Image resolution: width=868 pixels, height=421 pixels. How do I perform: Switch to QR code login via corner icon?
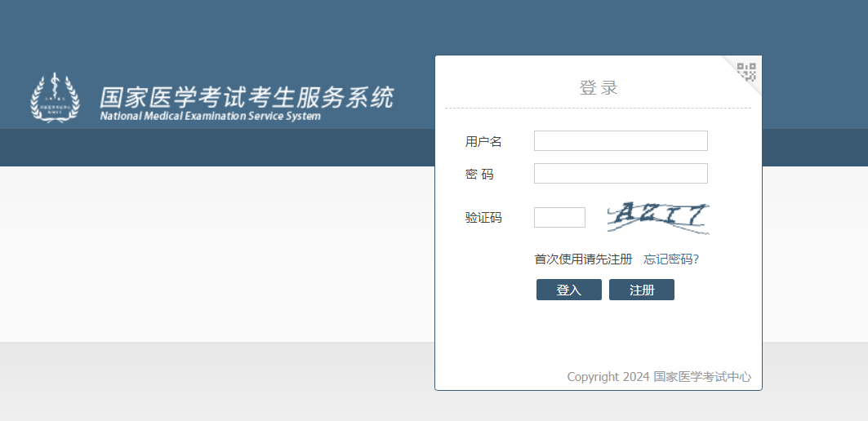747,71
